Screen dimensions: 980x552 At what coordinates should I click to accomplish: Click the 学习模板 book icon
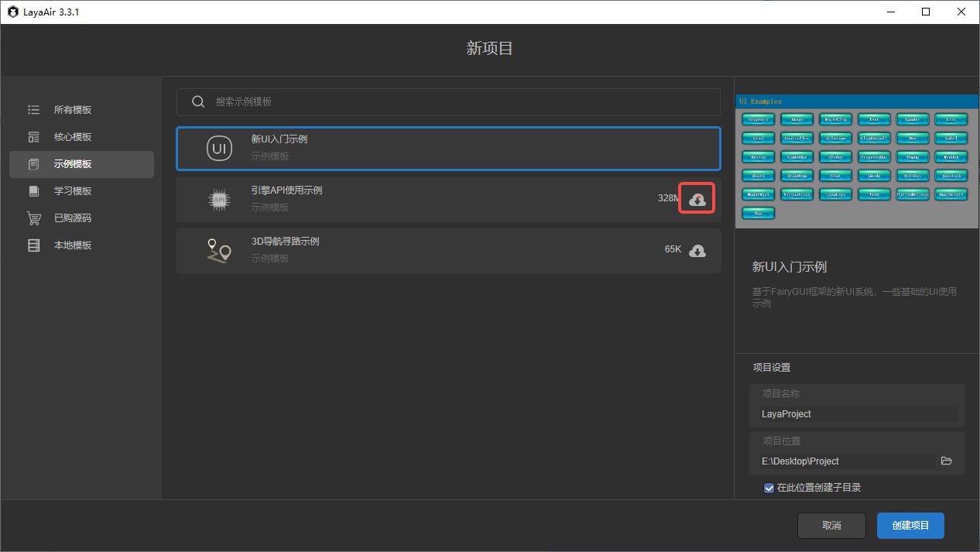point(33,191)
